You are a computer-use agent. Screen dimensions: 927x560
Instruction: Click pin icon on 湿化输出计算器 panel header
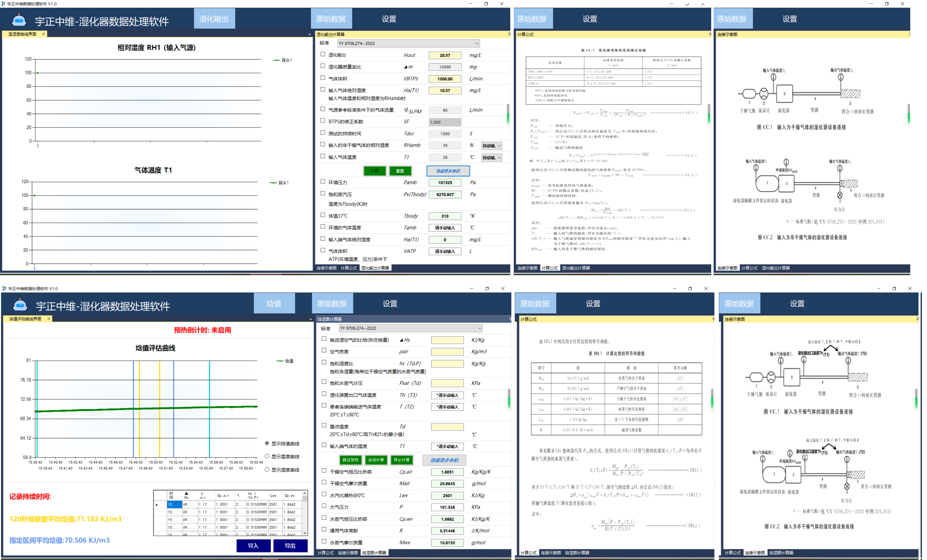[509, 34]
